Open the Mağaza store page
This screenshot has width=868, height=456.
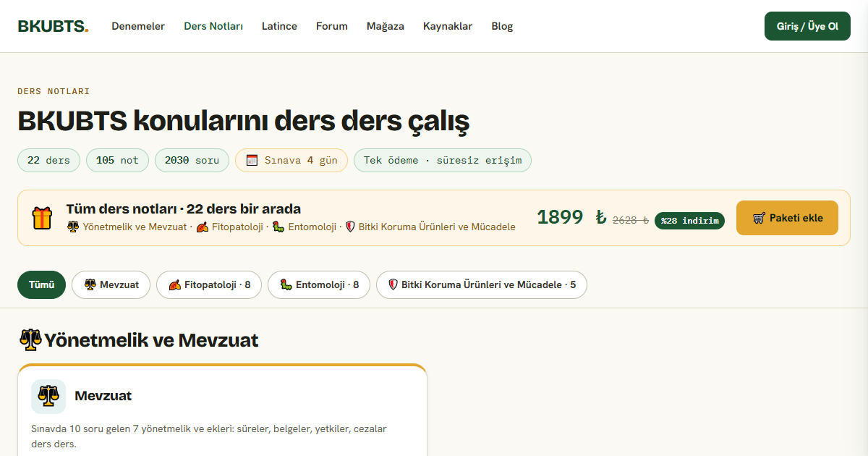pos(386,26)
